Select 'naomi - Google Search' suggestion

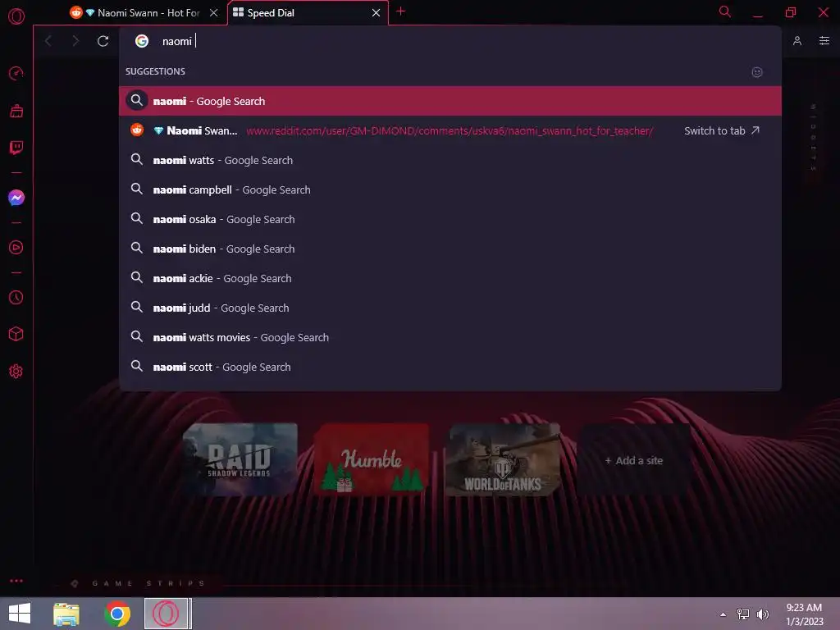tap(450, 101)
